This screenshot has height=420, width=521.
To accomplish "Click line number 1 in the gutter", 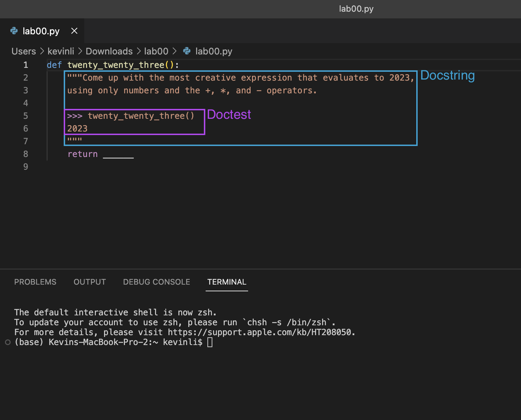I will click(x=25, y=65).
